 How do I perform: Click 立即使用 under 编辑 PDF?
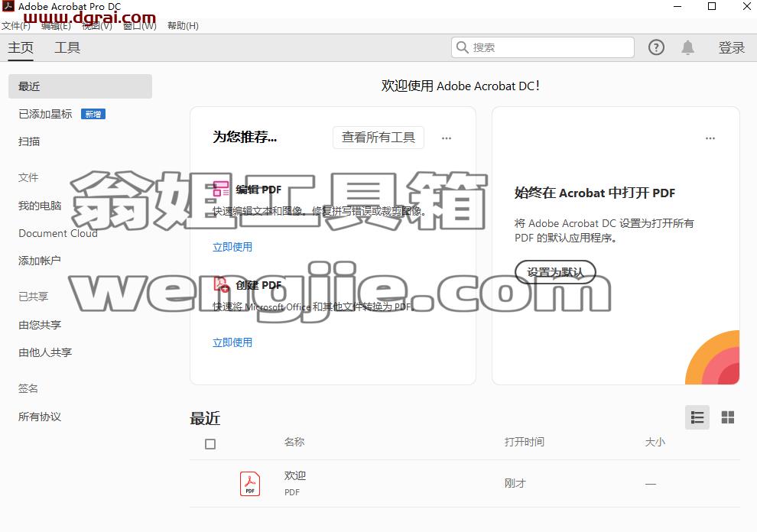pos(232,247)
